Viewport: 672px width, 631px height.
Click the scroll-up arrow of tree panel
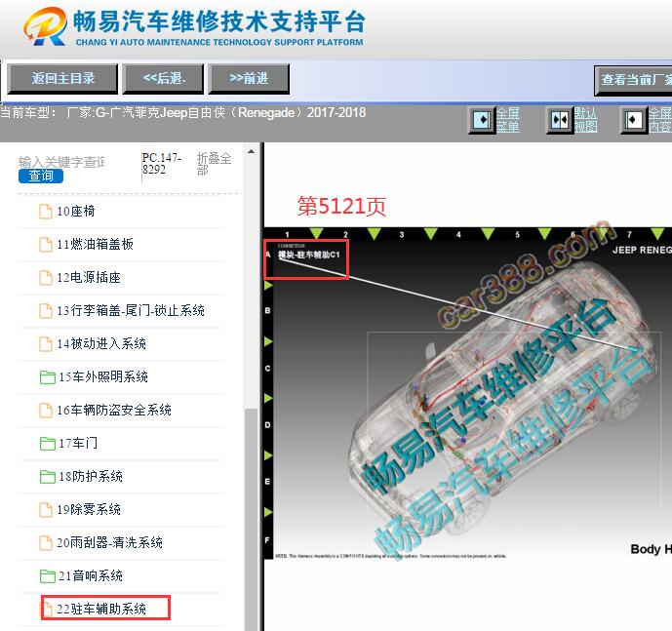coord(251,151)
